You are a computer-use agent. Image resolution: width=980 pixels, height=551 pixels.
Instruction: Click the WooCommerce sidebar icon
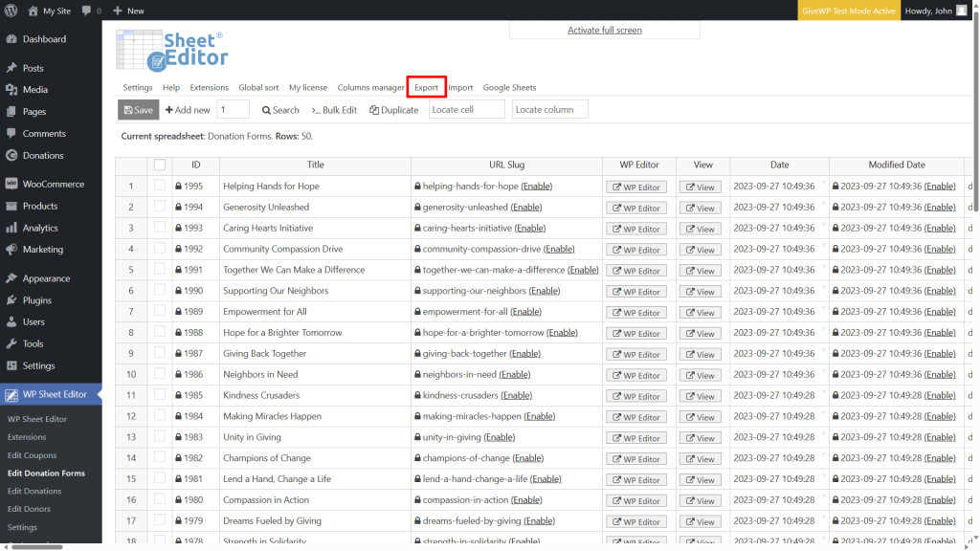pyautogui.click(x=11, y=183)
